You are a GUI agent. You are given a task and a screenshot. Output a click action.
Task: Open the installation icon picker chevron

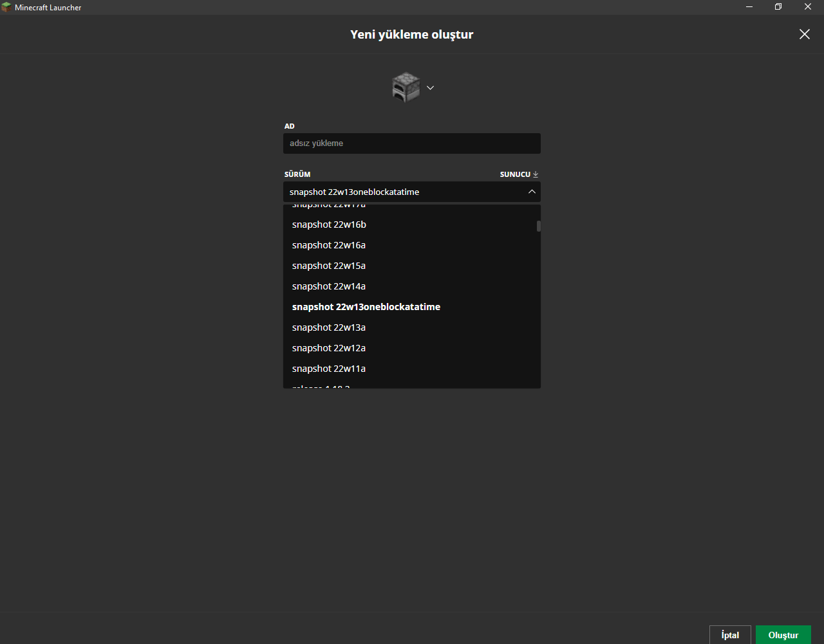pos(430,87)
